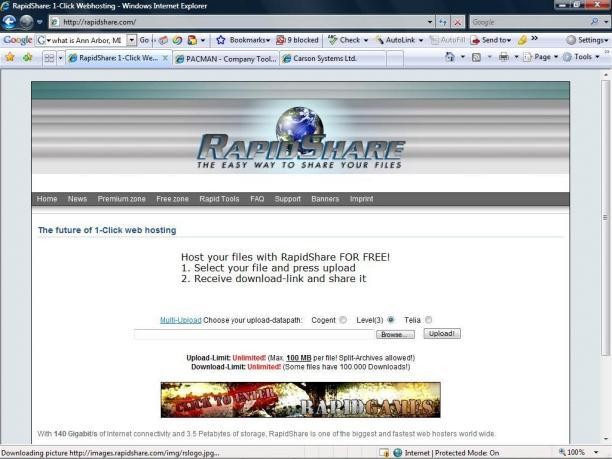This screenshot has width=612, height=459.
Task: Go to Premium zone
Action: [121, 199]
